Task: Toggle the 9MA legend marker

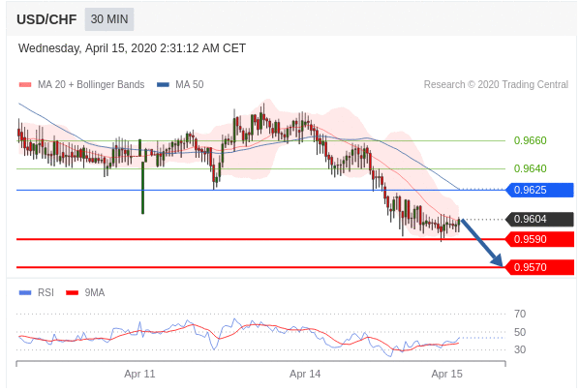Action: (x=72, y=293)
